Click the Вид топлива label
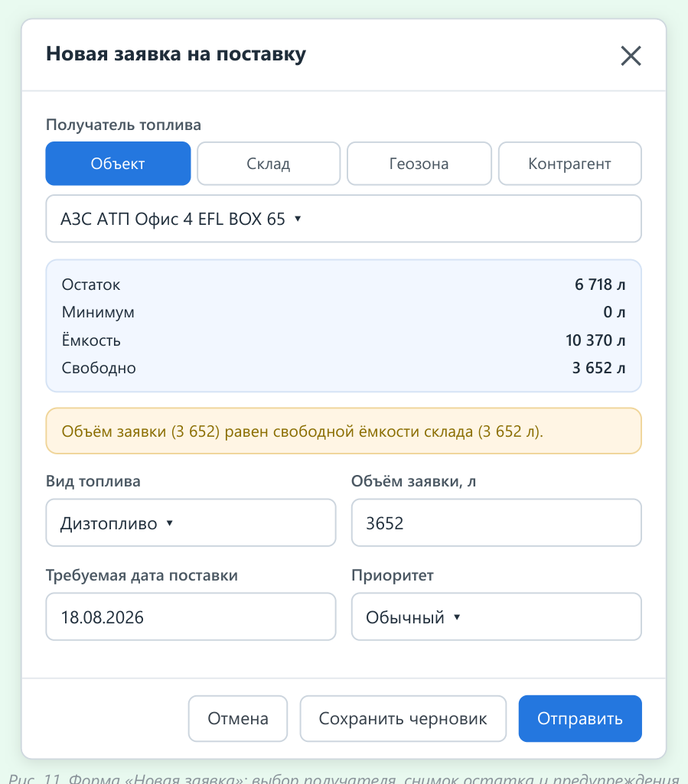This screenshot has width=688, height=784. pyautogui.click(x=93, y=481)
